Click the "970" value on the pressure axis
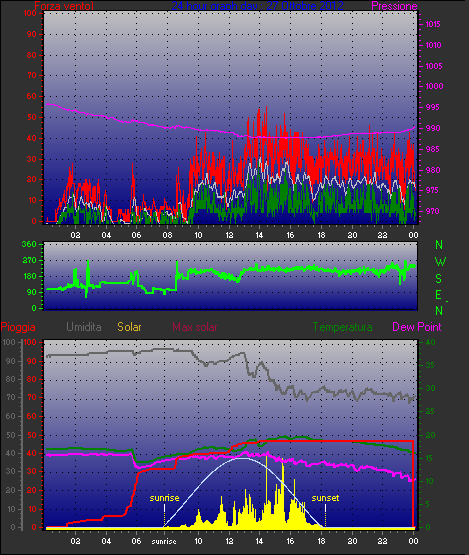Screen dimensions: 469x555 point(432,211)
